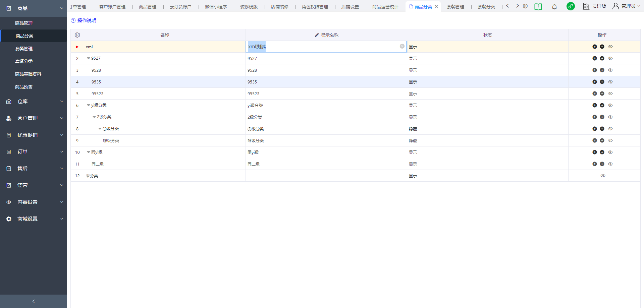Toggle visibility of the 9535 category
The image size is (644, 308).
pos(610,82)
